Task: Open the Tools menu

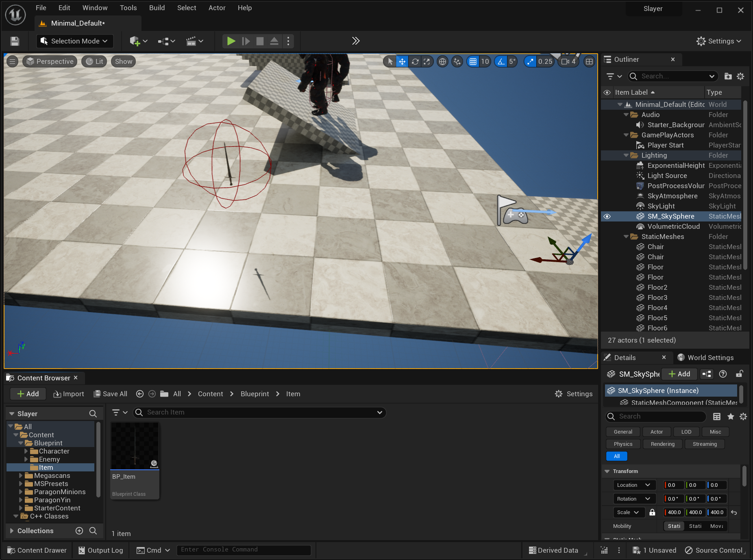Action: click(128, 8)
